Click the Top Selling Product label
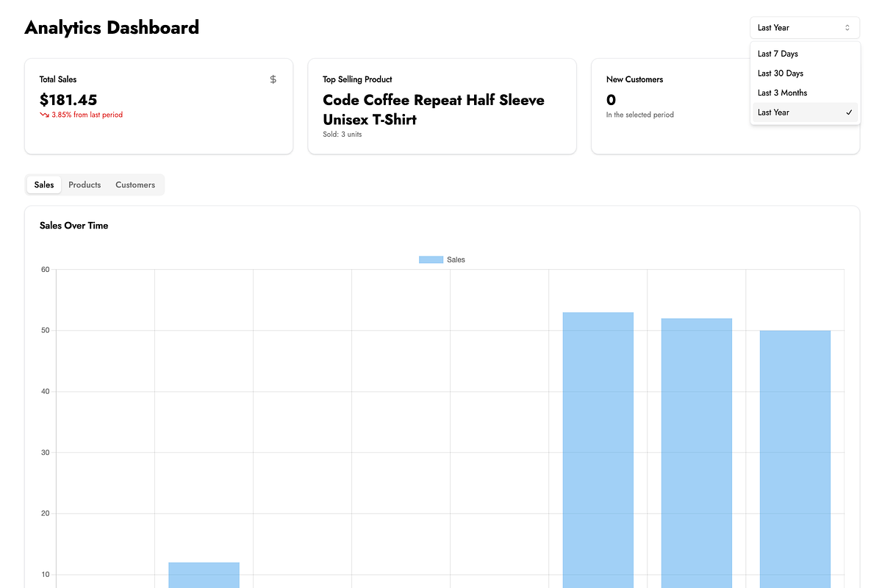This screenshot has height=588, width=882. tap(357, 79)
